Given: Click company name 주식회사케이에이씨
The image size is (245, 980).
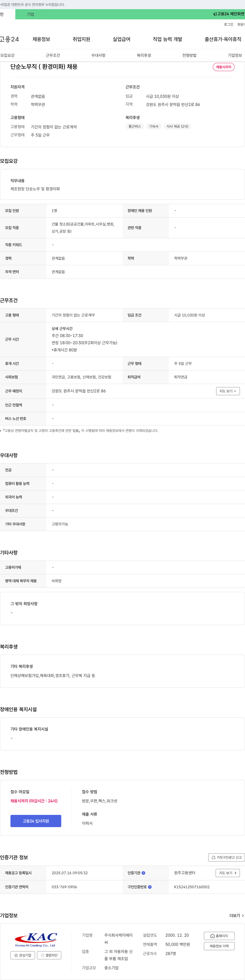Looking at the screenshot, I should (118, 938).
